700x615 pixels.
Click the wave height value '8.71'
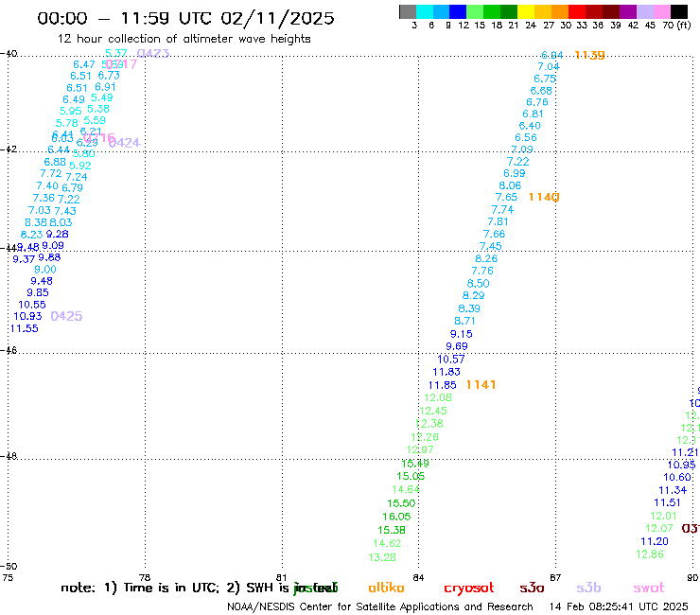point(464,321)
